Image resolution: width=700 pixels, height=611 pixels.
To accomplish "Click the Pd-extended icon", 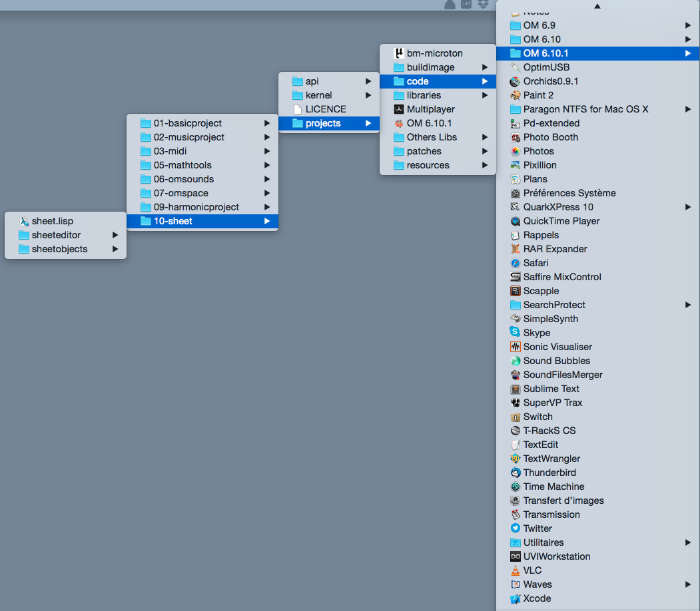I will pos(516,124).
